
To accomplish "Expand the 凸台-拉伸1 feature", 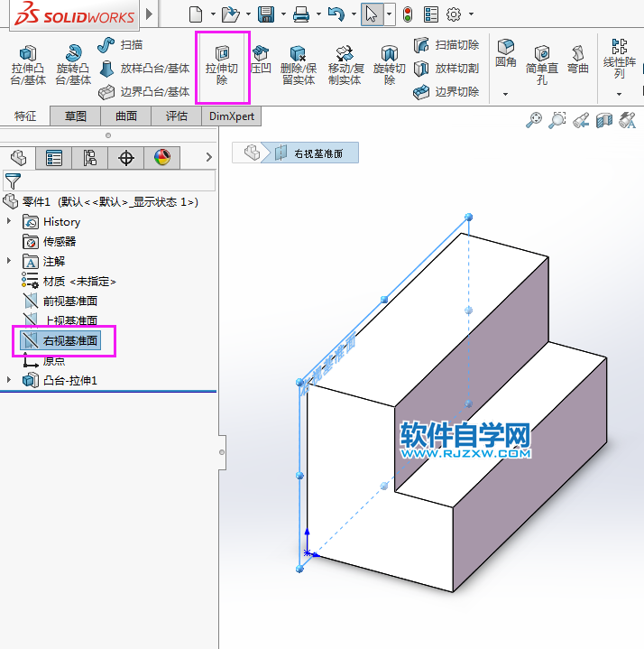I will coord(9,379).
